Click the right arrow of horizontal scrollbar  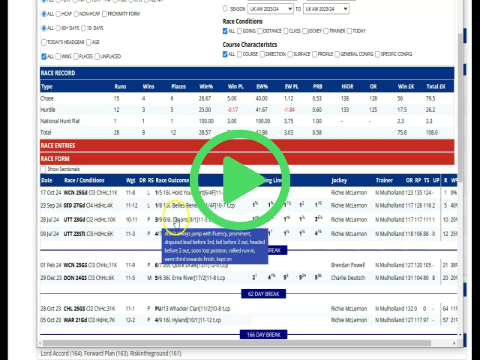click(454, 343)
